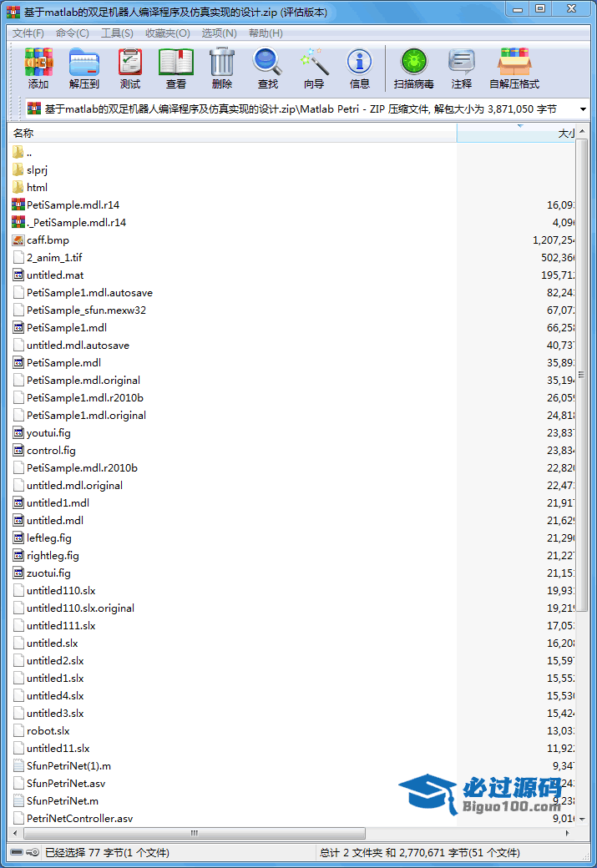Select the parent '..' folder icon
This screenshot has width=597, height=868.
[18, 152]
